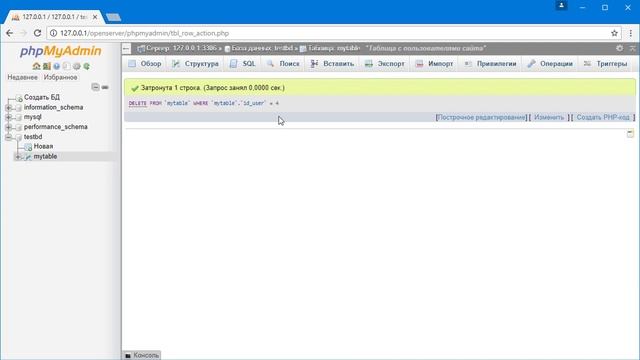Viewport: 640px width, 360px height.
Task: Open the Chrome three-dot menu
Action: click(631, 33)
